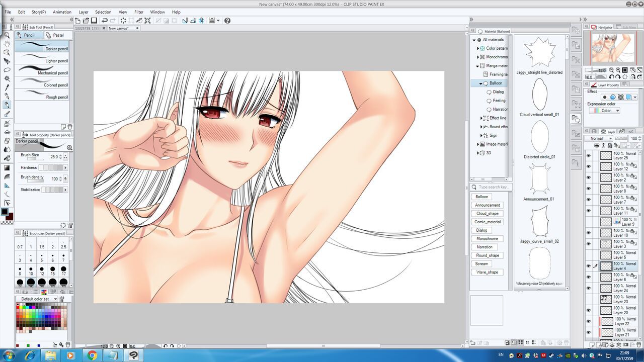Click the Monochrome tag button
Viewport: 644px width, 362px height.
pos(487,238)
